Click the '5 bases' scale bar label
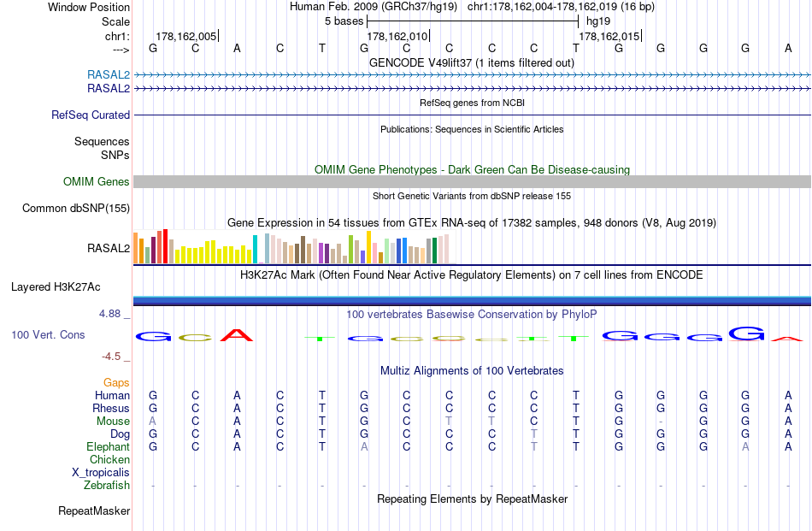The width and height of the screenshot is (812, 531). [344, 21]
